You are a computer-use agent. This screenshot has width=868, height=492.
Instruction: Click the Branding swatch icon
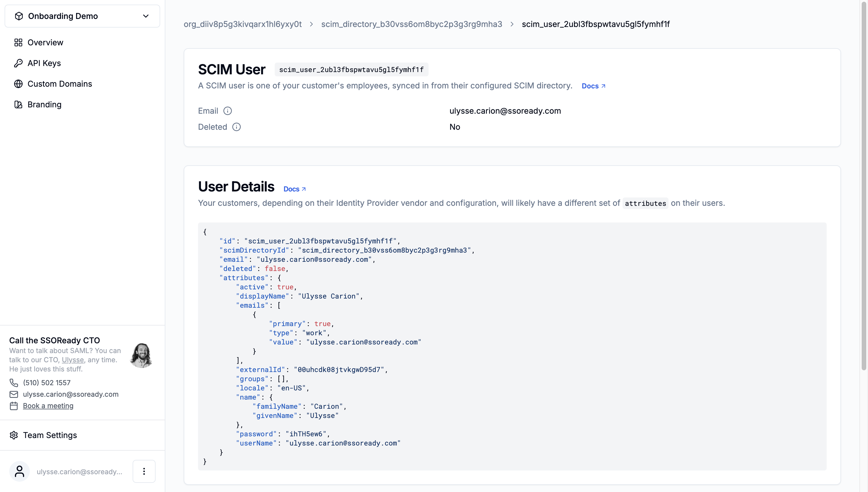[18, 105]
